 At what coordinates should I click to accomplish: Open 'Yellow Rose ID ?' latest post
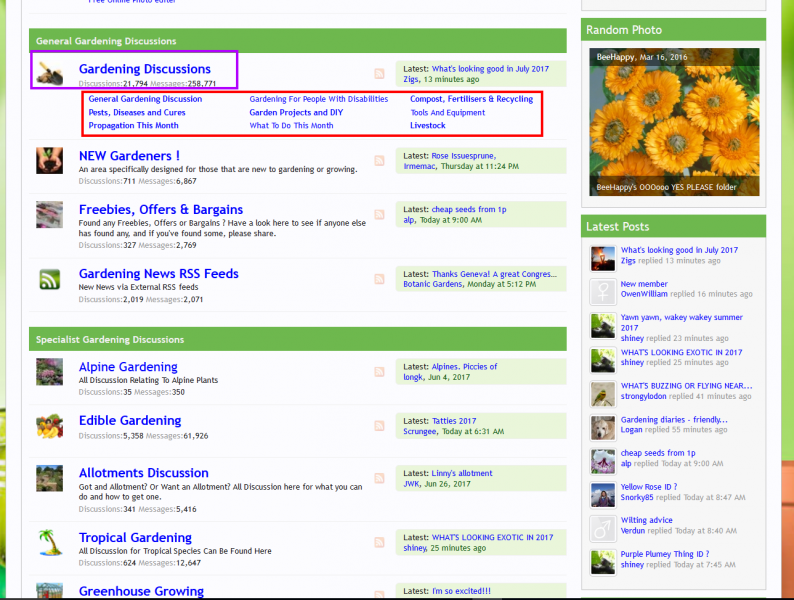pos(648,487)
